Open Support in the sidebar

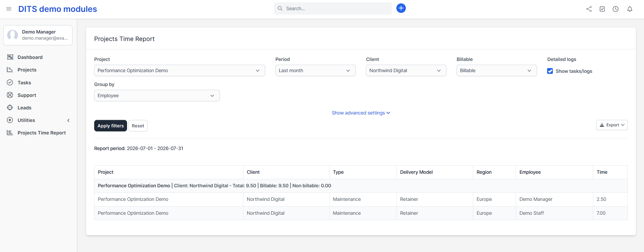tap(27, 95)
